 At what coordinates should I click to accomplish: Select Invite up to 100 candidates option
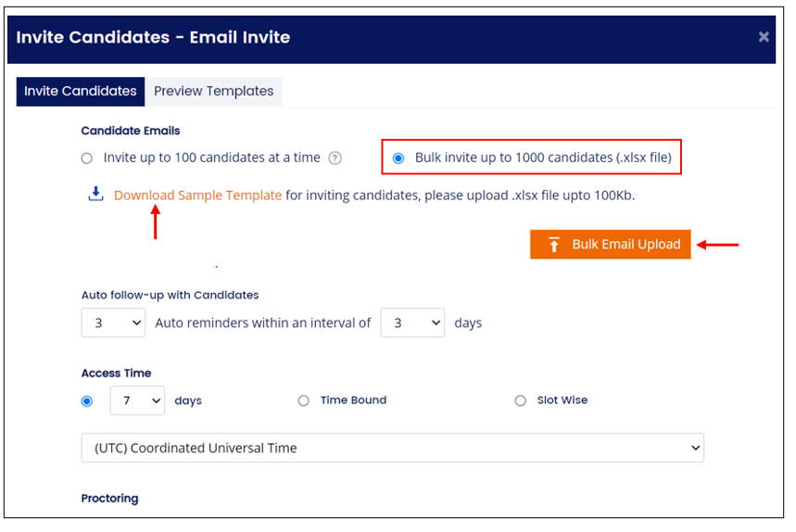[87, 158]
